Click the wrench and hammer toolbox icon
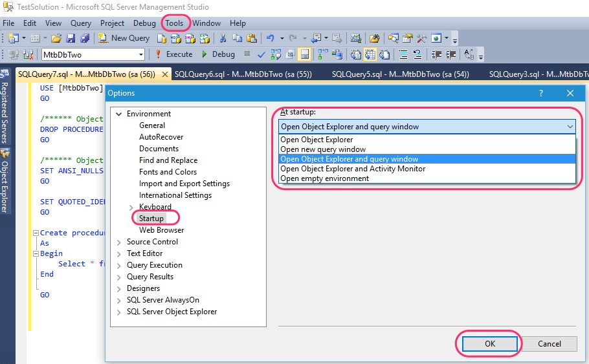 click(421, 38)
